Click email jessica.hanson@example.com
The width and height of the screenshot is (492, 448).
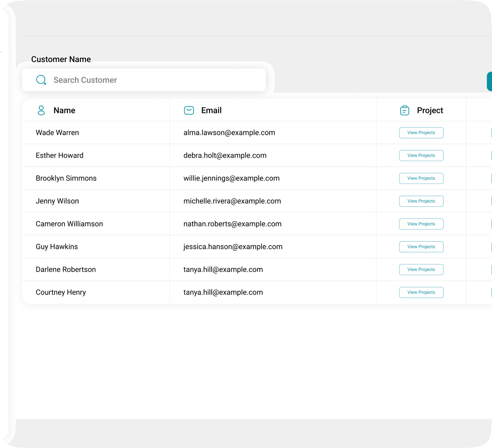point(233,247)
